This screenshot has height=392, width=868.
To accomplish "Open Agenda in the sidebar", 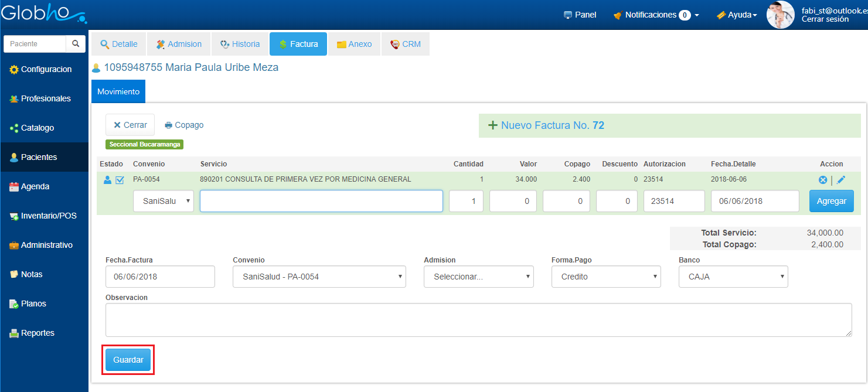I will tap(35, 186).
